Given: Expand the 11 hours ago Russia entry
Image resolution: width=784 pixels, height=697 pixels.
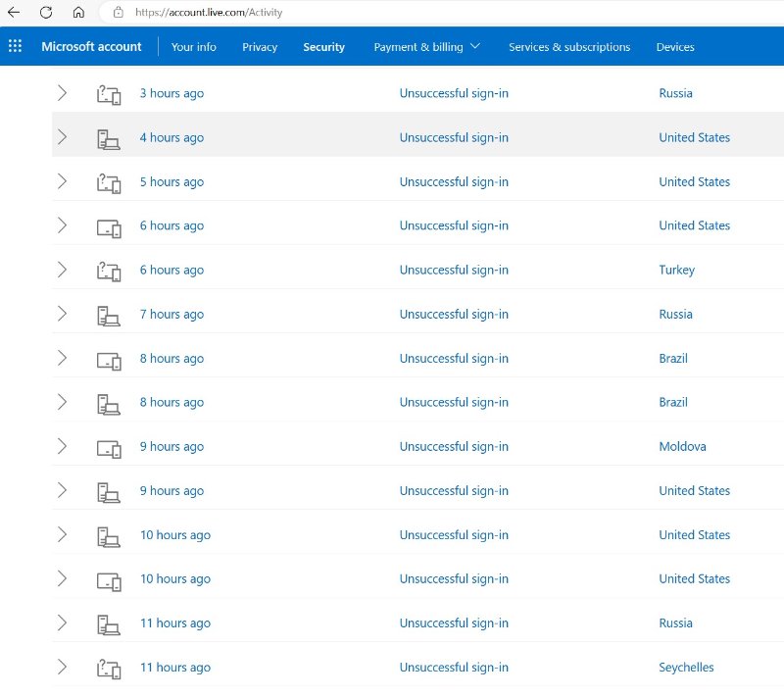Looking at the screenshot, I should coord(62,622).
